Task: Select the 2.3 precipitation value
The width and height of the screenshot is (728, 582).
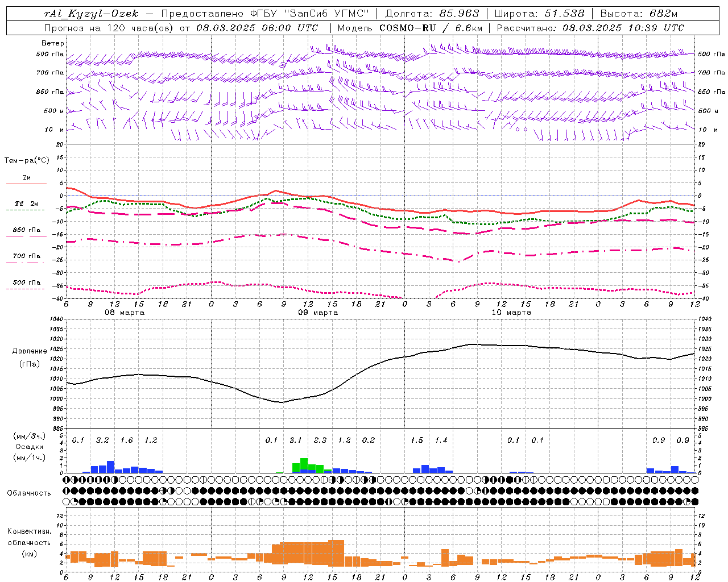Action: point(320,440)
